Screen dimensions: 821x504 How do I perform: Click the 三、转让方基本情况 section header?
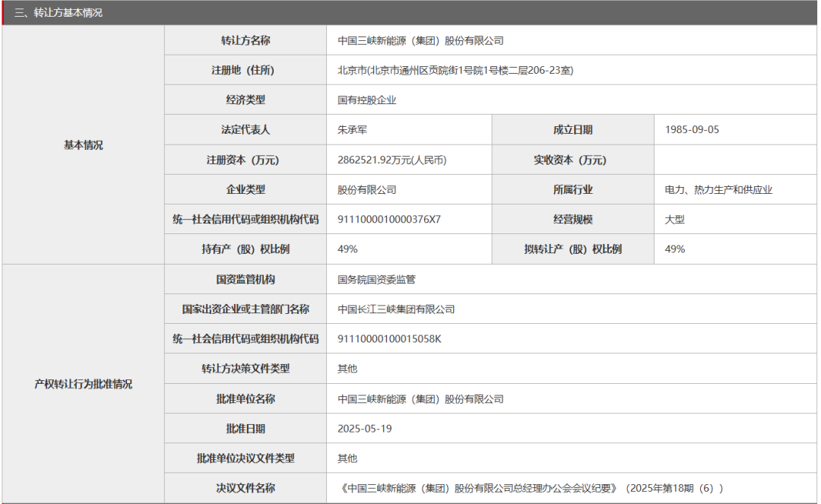click(58, 13)
